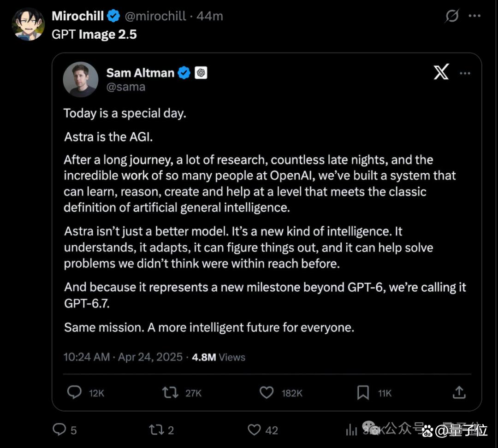Open Sam Altman's profile picture

(81, 79)
